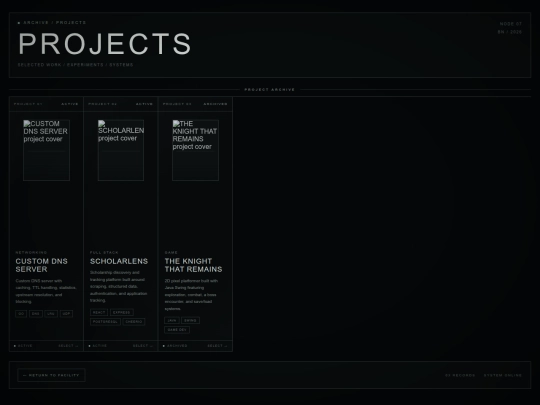
Task: Click The Knight That Remains description text
Action: click(x=191, y=295)
